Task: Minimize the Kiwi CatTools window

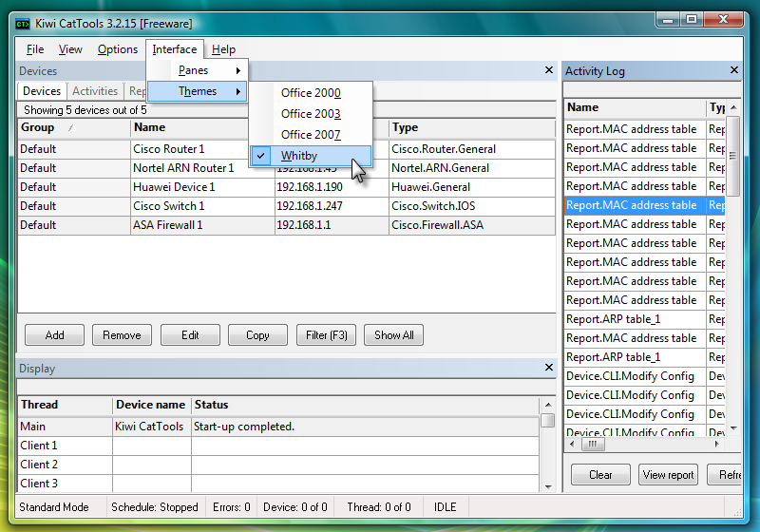Action: (x=668, y=20)
